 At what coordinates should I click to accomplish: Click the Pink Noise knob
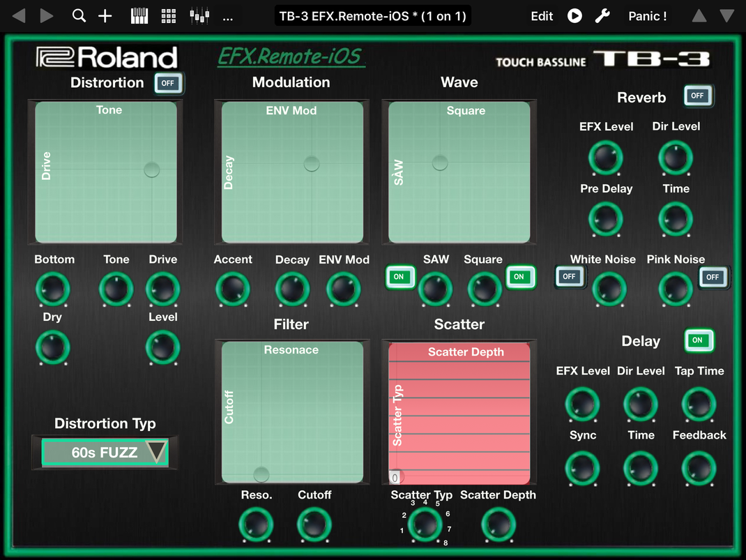[x=676, y=289]
